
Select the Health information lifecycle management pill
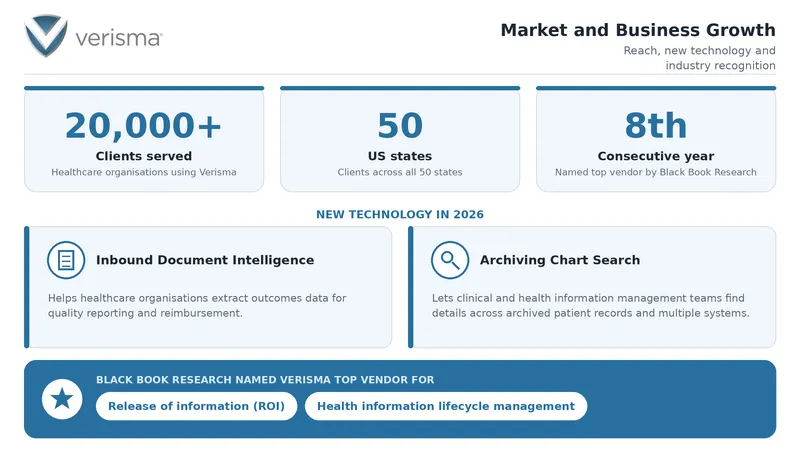446,406
